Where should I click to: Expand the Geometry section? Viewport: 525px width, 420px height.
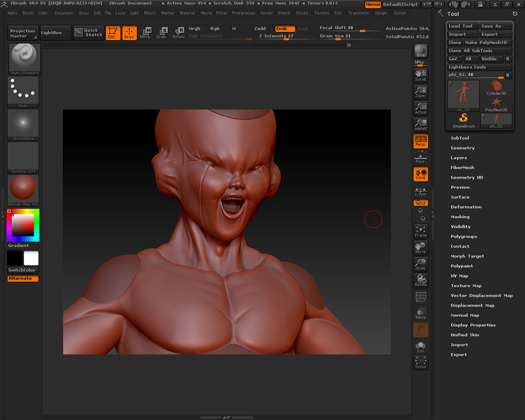click(x=462, y=148)
